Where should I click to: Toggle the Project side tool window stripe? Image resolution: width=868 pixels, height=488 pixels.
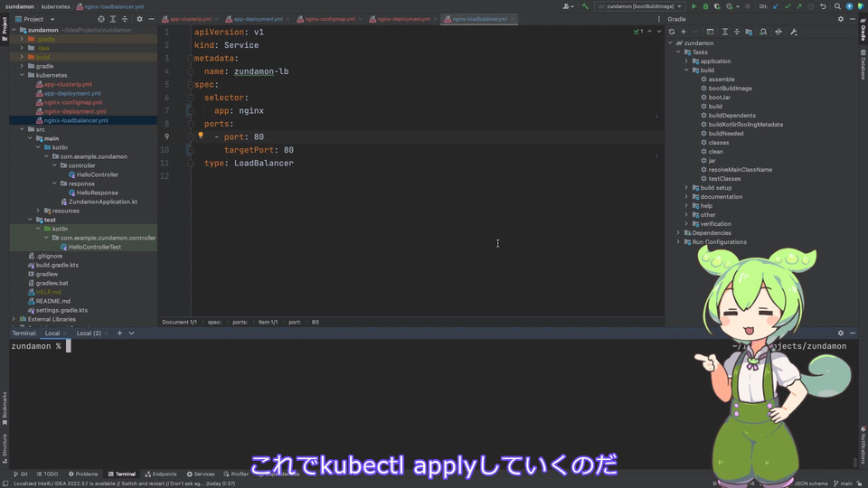point(5,28)
